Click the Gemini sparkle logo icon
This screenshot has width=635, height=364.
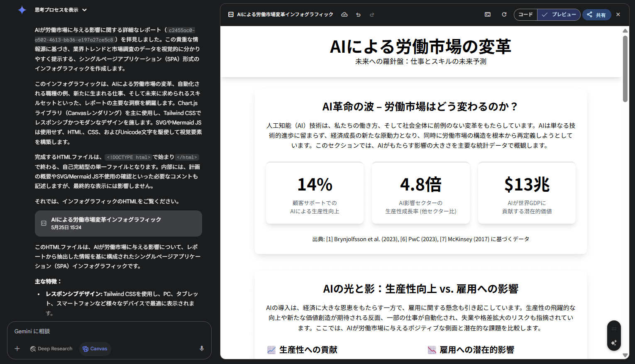(x=22, y=10)
